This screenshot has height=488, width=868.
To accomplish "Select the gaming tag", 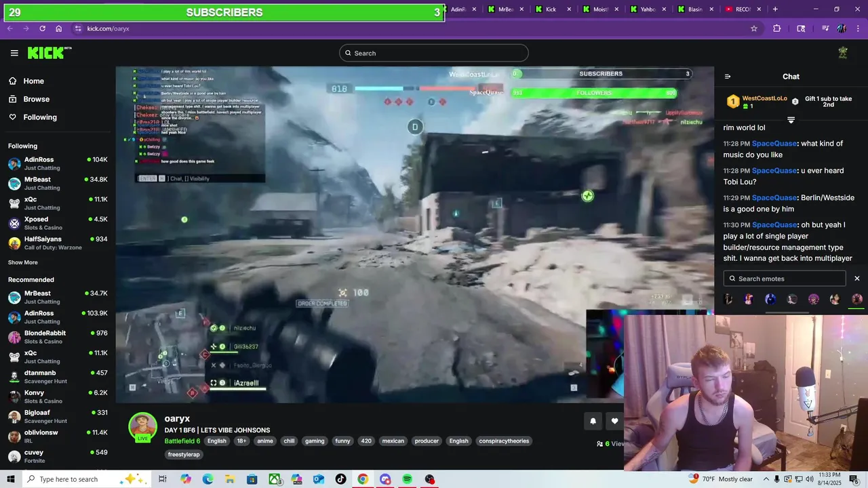I will [315, 441].
